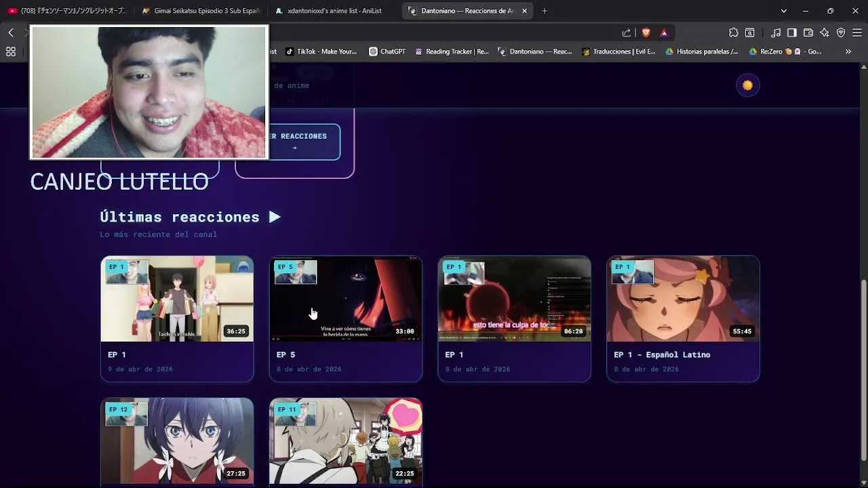This screenshot has width=868, height=488.
Task: Open the tab groups grid icon in bookmarks bar
Action: click(x=11, y=52)
